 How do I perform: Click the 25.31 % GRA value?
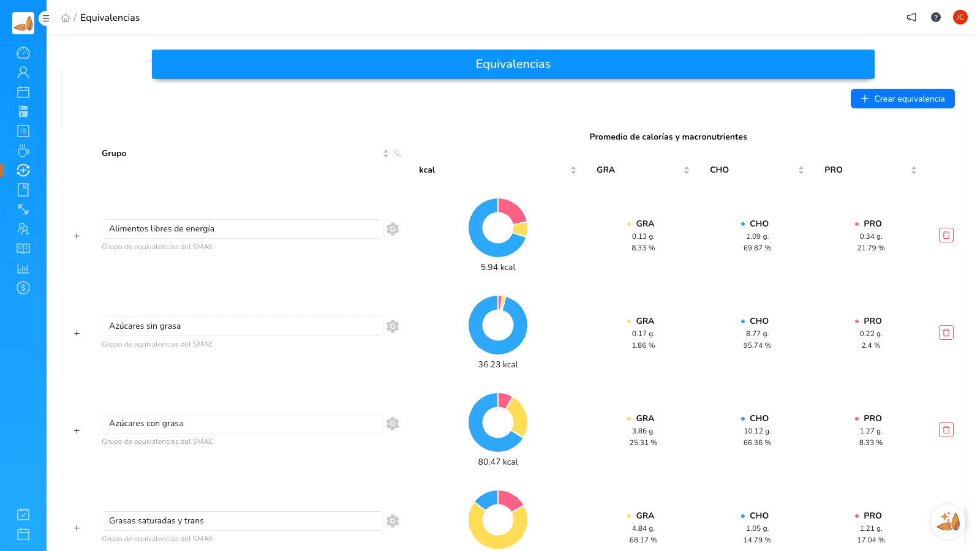point(643,443)
